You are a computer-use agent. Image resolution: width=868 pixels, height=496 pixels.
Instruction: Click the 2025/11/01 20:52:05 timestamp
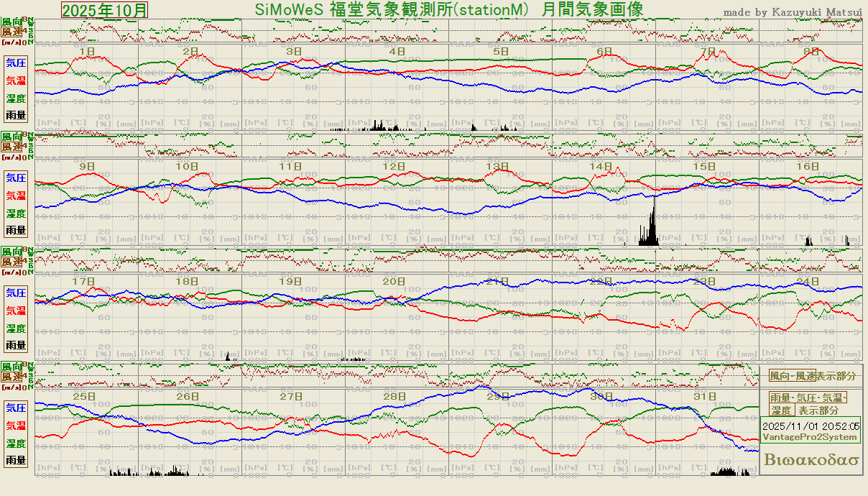click(811, 426)
